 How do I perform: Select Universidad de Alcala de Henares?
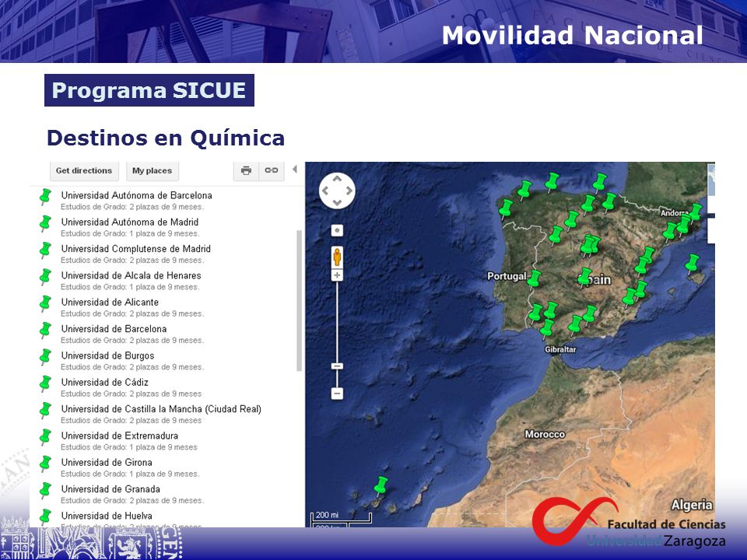coord(131,275)
